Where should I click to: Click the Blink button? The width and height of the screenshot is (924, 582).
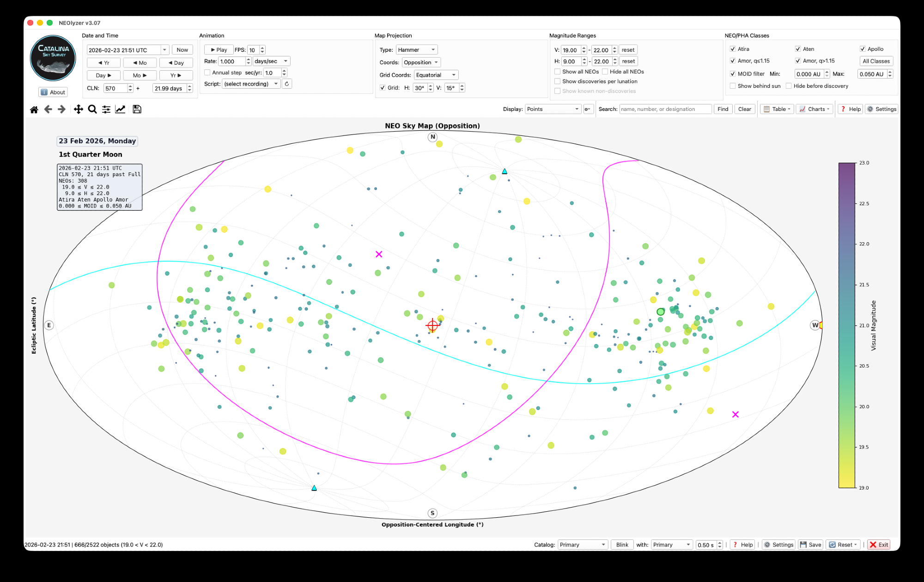[622, 545]
